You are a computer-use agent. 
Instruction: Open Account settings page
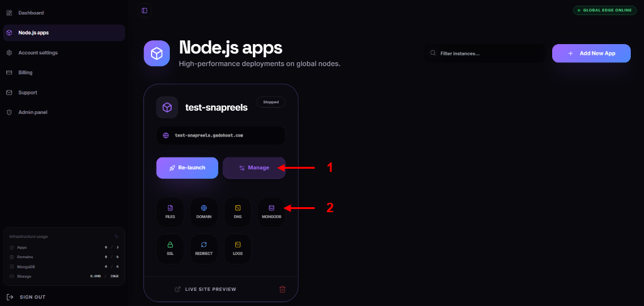(64, 53)
